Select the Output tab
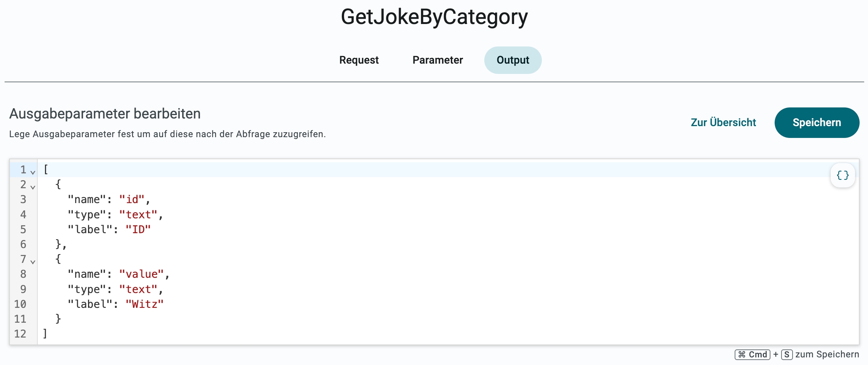 512,60
